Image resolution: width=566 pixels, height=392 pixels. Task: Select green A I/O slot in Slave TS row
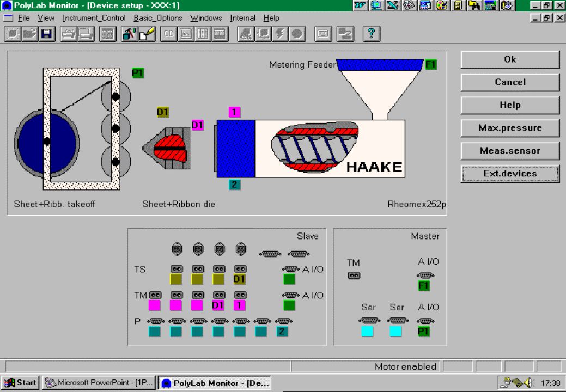tap(289, 279)
